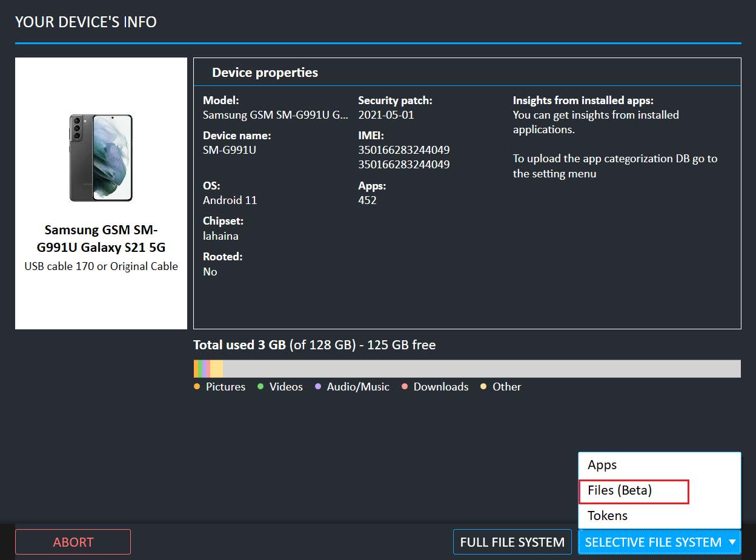This screenshot has height=560, width=756.
Task: Choose Tokens from the selective menu
Action: tap(660, 516)
